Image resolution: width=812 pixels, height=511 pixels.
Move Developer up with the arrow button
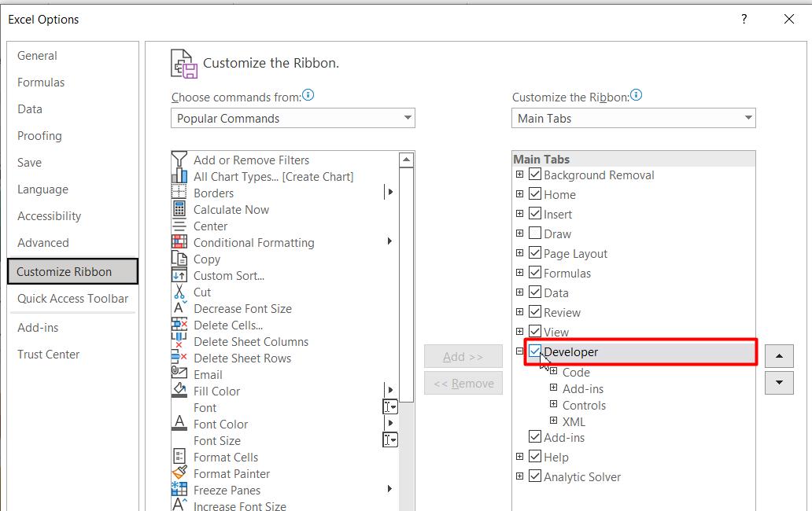pos(779,355)
